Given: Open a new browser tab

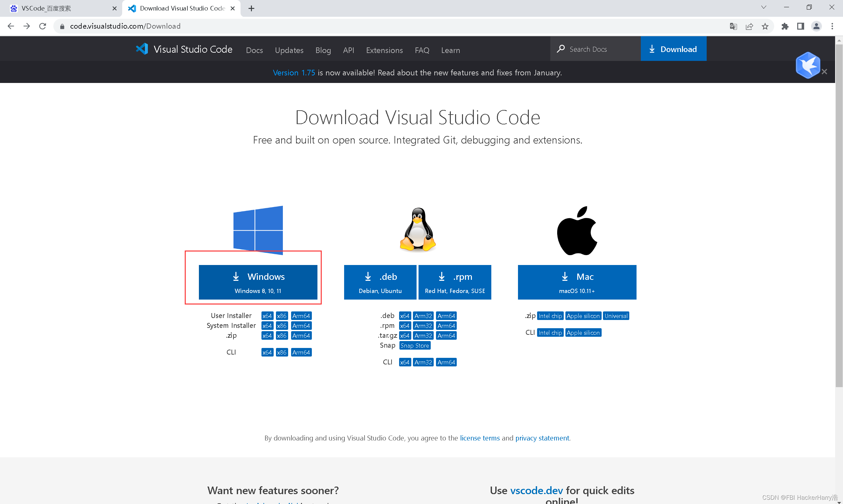Looking at the screenshot, I should coord(251,8).
